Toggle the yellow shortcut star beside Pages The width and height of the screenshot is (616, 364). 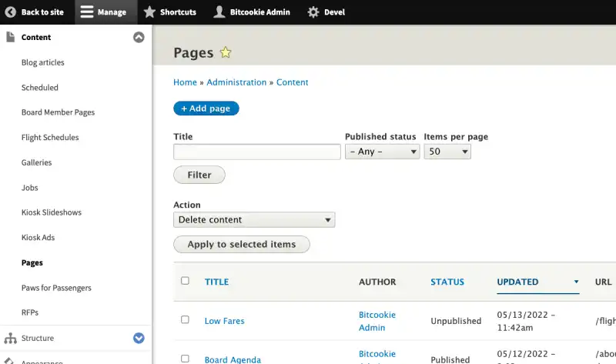(x=226, y=52)
